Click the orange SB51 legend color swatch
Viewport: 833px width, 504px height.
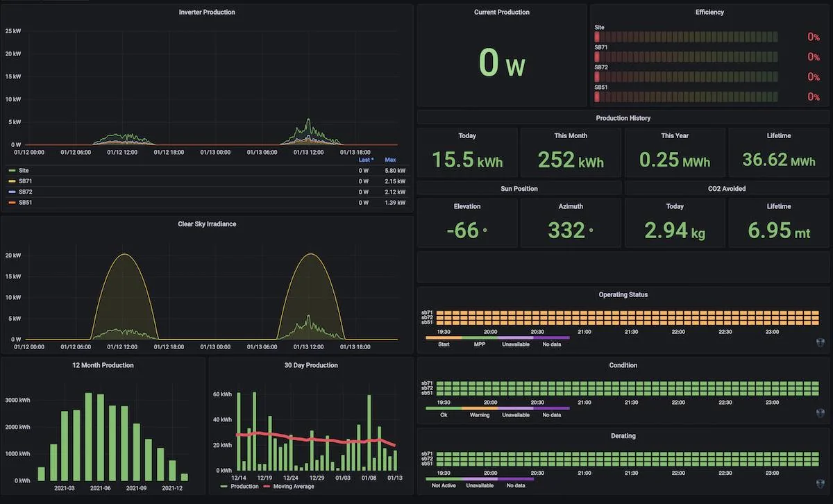pos(12,202)
